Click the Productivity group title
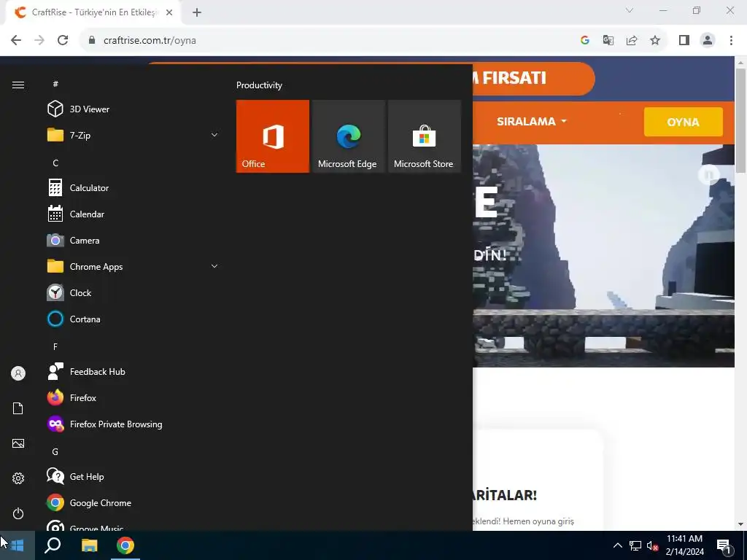The width and height of the screenshot is (747, 560). (259, 85)
